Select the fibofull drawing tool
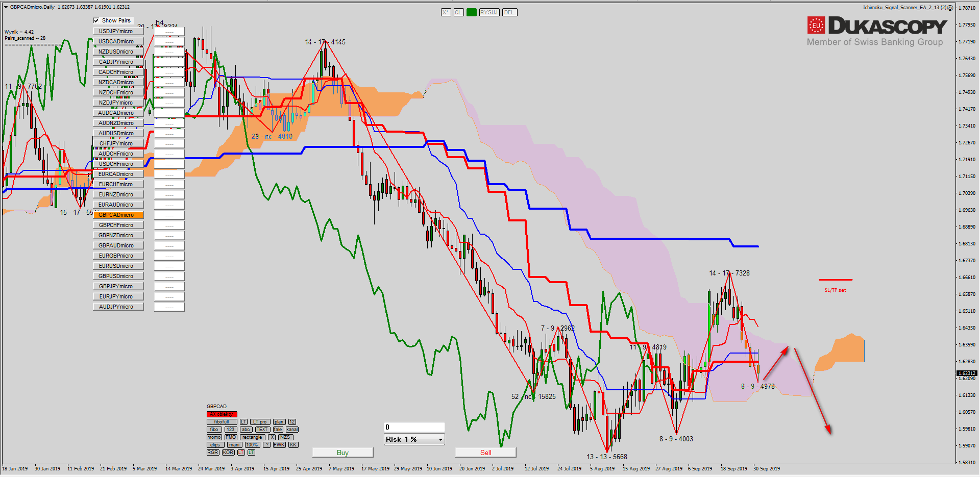 [x=222, y=422]
